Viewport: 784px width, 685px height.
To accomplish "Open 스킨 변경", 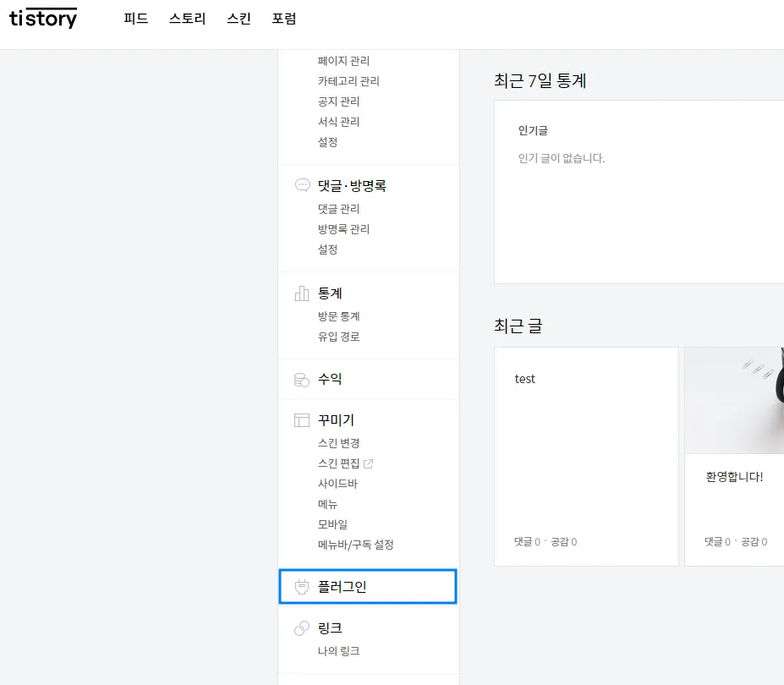I will click(x=338, y=443).
